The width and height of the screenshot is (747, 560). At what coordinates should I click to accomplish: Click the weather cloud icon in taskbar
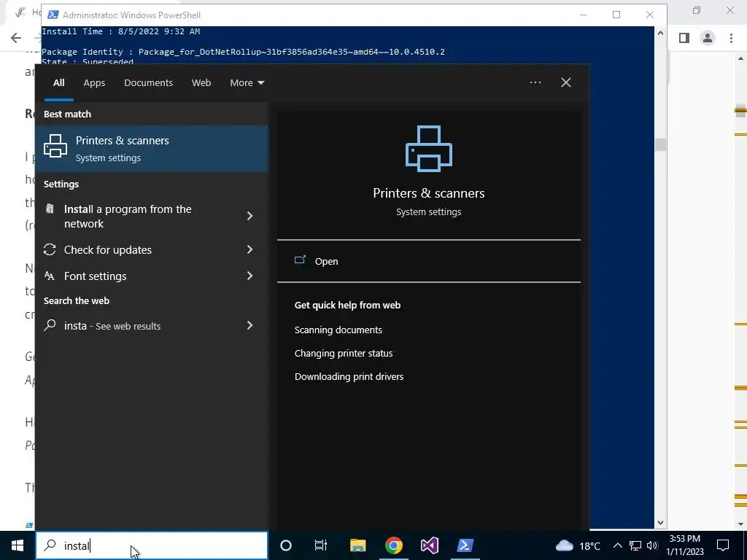(x=565, y=545)
